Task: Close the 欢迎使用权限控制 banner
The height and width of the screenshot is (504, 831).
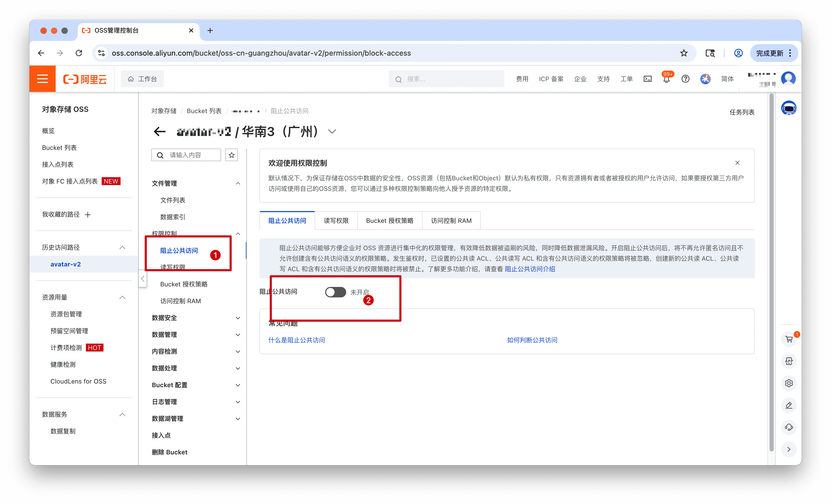Action: [x=737, y=163]
